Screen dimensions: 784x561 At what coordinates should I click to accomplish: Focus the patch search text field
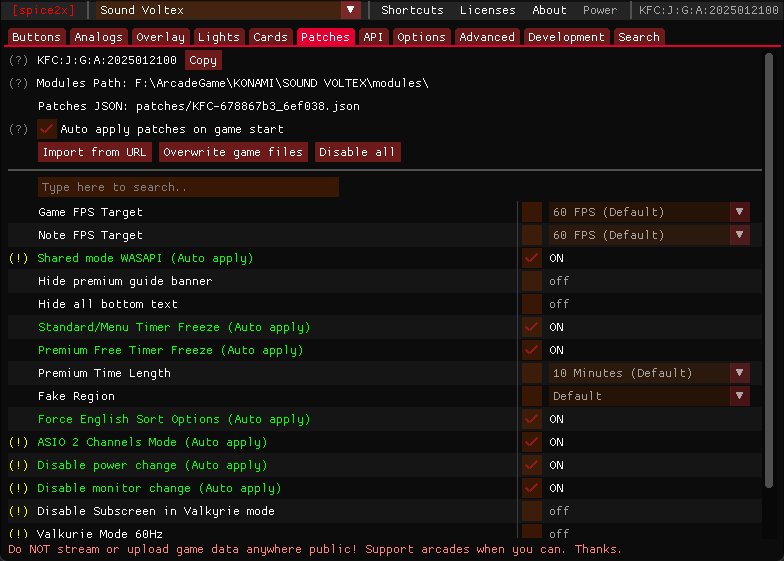pos(188,187)
